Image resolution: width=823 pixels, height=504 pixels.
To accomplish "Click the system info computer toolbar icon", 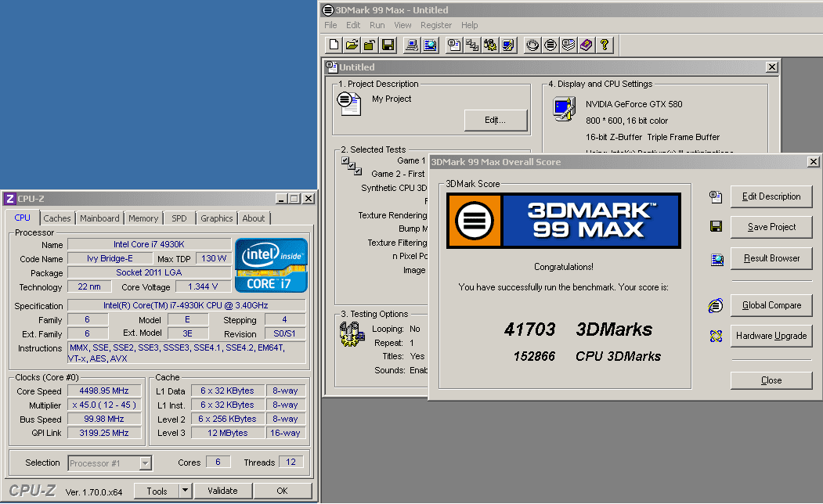I will click(412, 45).
